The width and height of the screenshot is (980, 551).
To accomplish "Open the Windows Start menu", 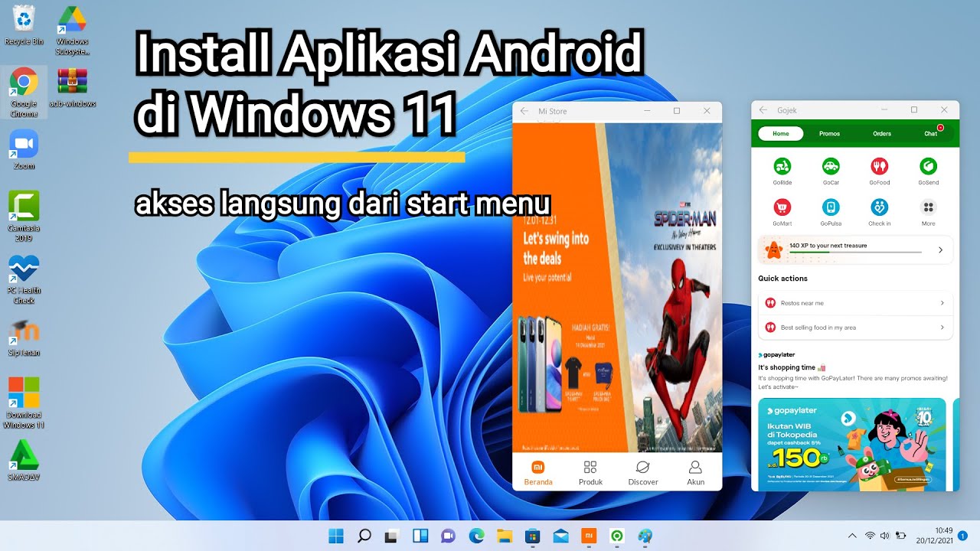I will pyautogui.click(x=336, y=536).
